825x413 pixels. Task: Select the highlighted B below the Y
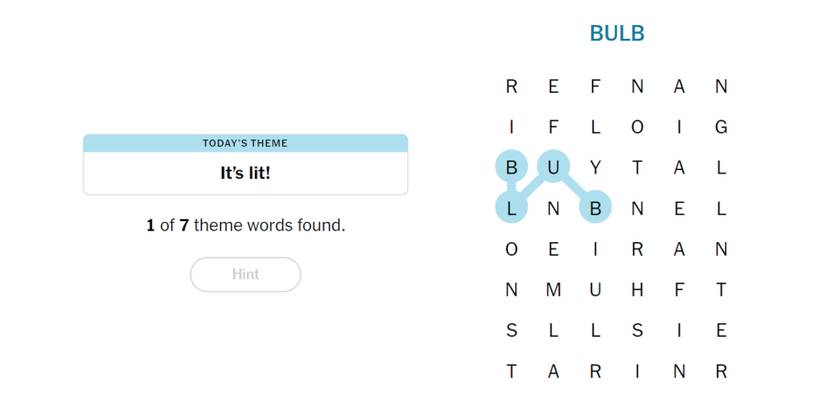[x=595, y=209]
